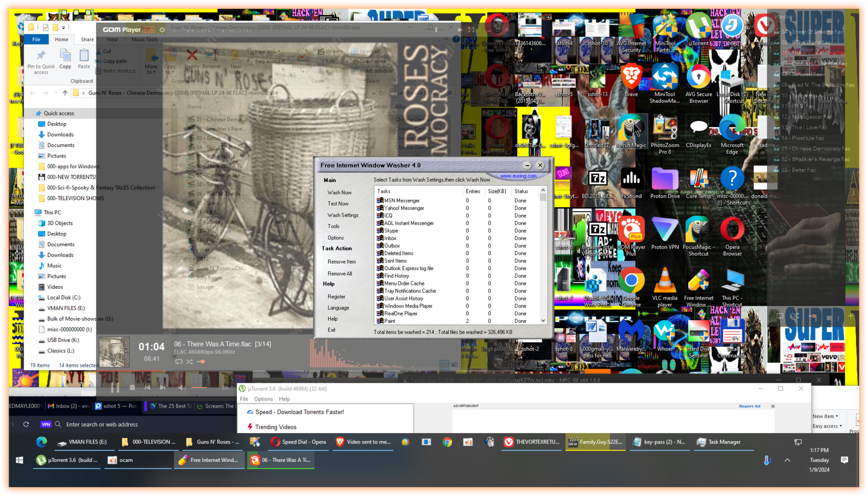Open the Proton Drive folder icon
The height and width of the screenshot is (496, 868).
point(665,182)
